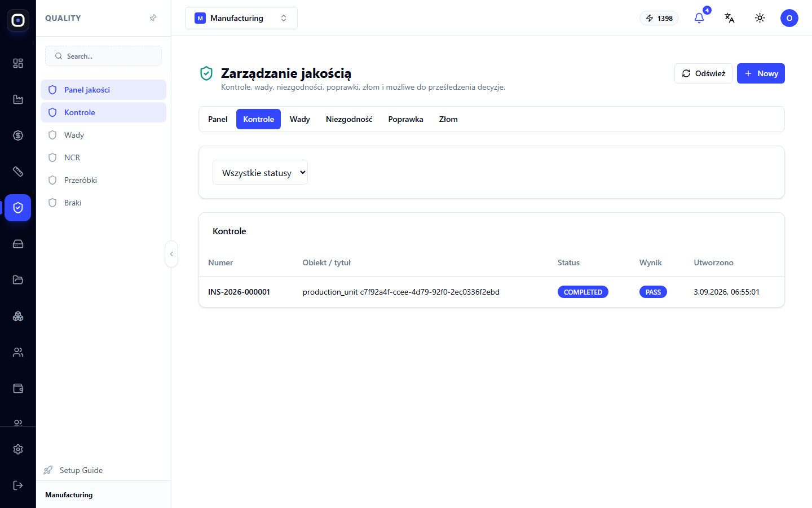Open the stacked cubes icon in left rail
The image size is (812, 508).
click(18, 316)
